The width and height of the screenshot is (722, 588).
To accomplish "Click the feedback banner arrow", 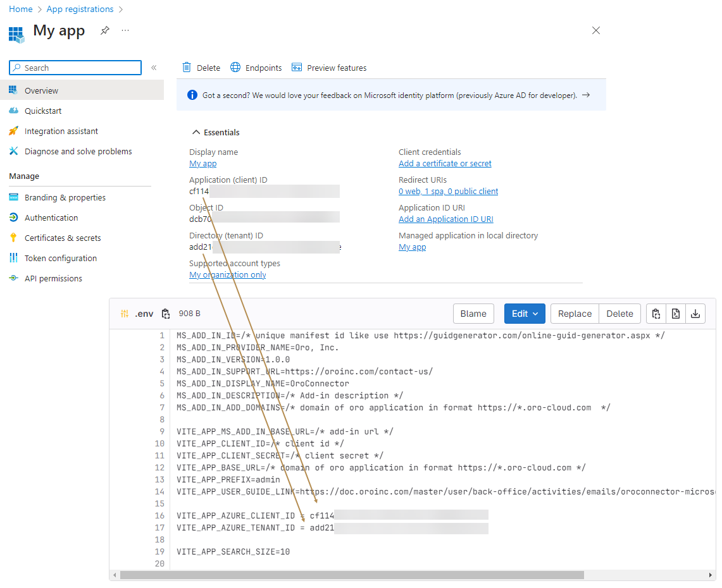I will coord(586,95).
